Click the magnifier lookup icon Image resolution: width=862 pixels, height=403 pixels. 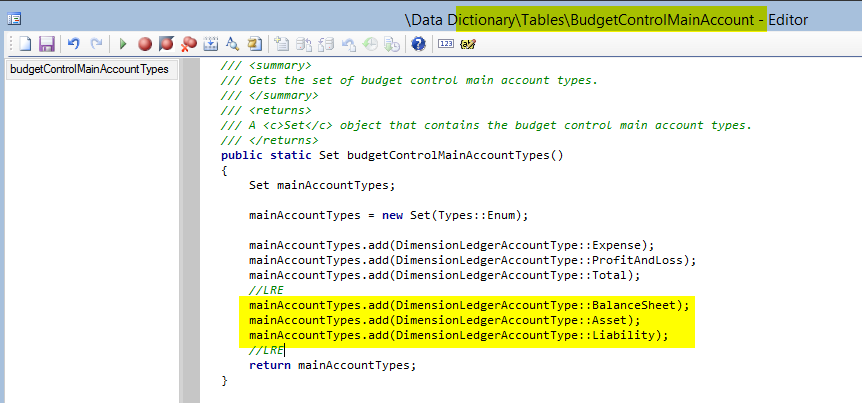pyautogui.click(x=231, y=44)
